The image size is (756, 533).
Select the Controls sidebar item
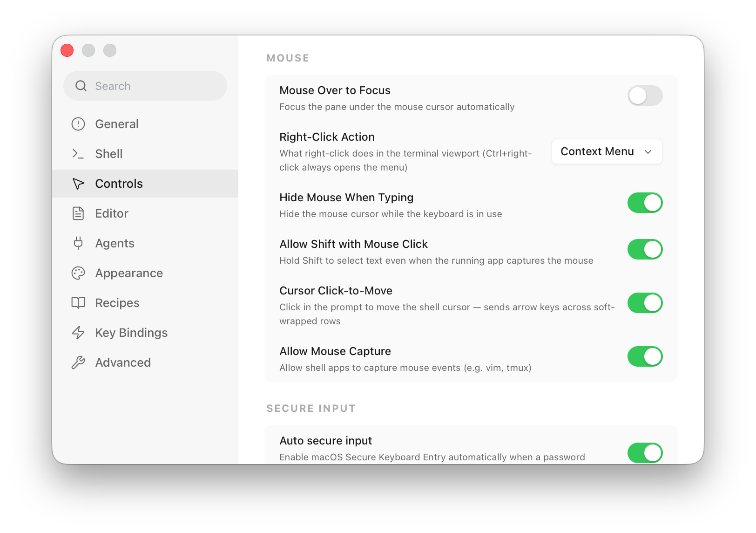(145, 184)
